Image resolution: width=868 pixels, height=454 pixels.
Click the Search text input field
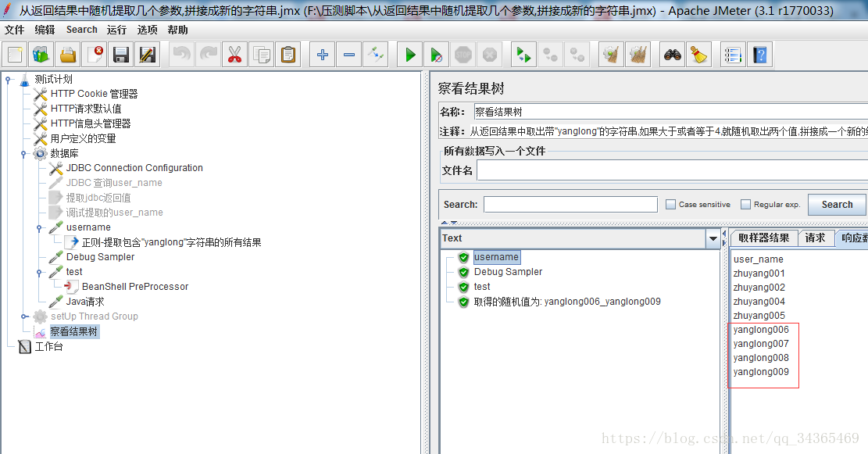[x=570, y=204]
